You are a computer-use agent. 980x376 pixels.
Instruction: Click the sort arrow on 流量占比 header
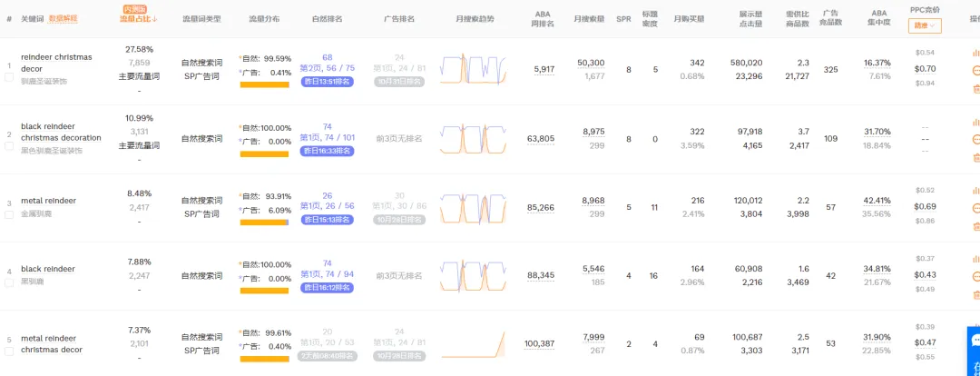click(x=155, y=18)
